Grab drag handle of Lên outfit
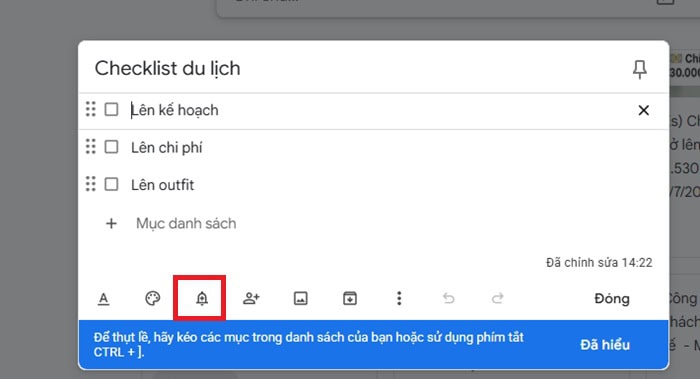Screen dimensions: 700x379 tap(91, 184)
